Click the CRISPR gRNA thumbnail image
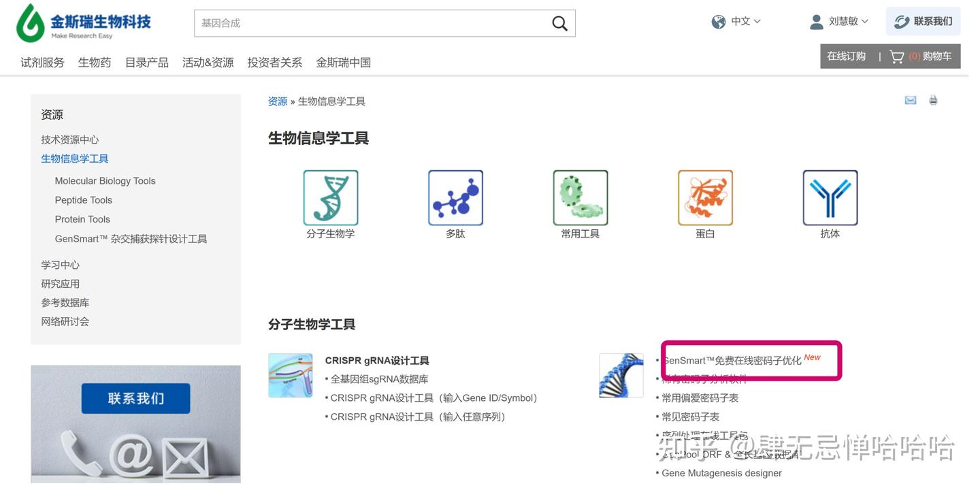Viewport: 980px width, 488px height. pos(291,375)
